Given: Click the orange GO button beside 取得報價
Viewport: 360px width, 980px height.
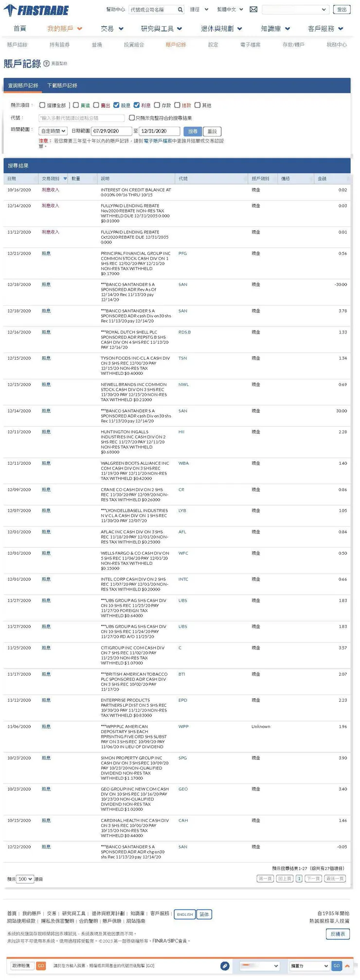Looking at the screenshot, I should click(41, 966).
